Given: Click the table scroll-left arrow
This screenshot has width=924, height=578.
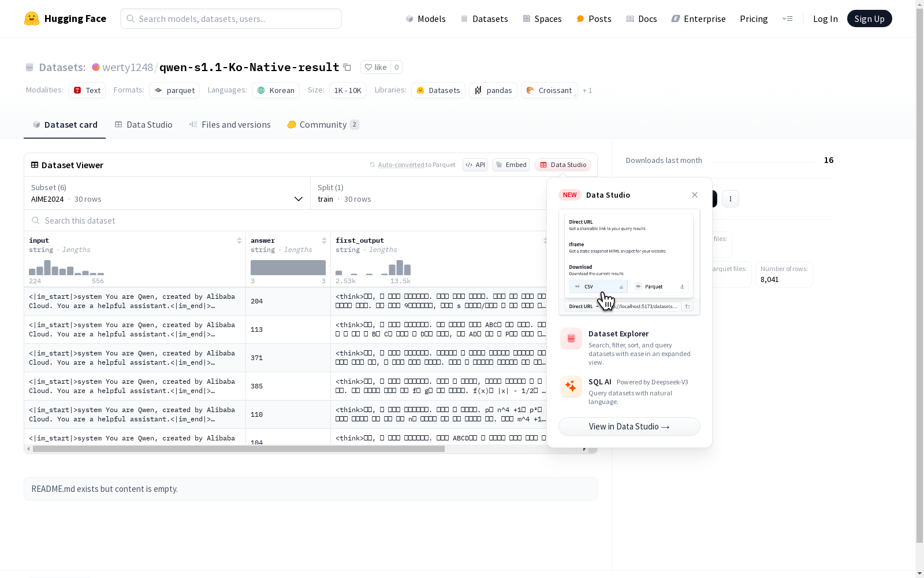Looking at the screenshot, I should pyautogui.click(x=28, y=449).
